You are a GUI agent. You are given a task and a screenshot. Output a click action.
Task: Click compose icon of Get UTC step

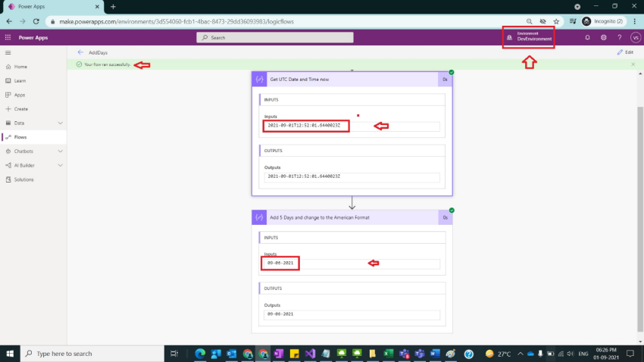(259, 80)
